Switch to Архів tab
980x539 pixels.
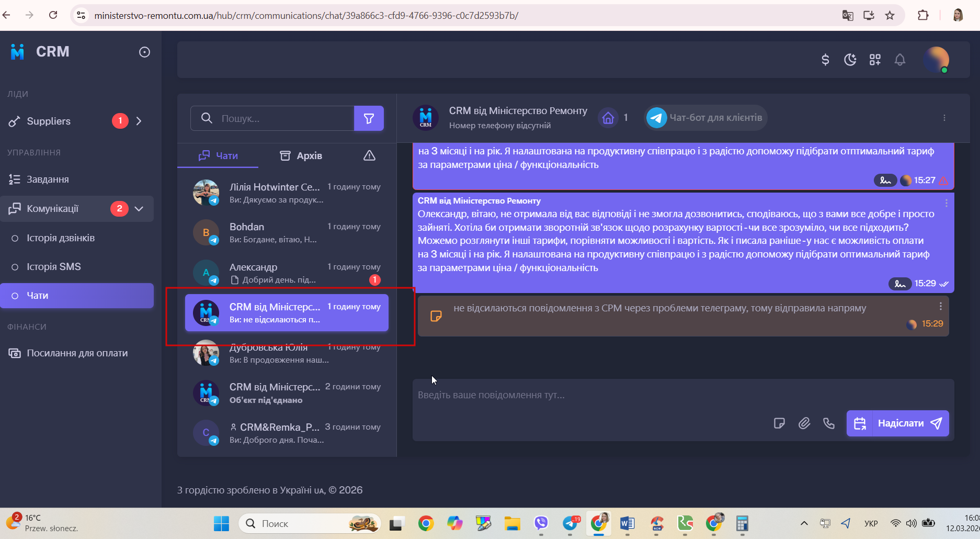pyautogui.click(x=301, y=156)
